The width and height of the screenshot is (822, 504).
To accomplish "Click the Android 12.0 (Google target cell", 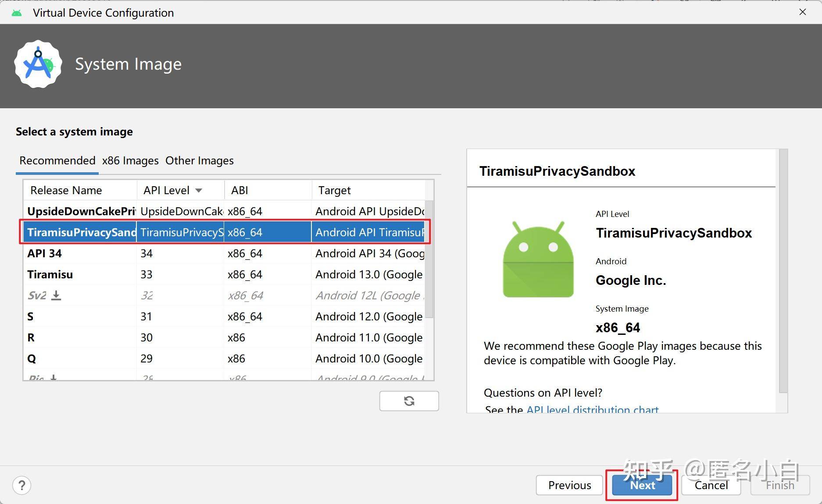I will (368, 316).
